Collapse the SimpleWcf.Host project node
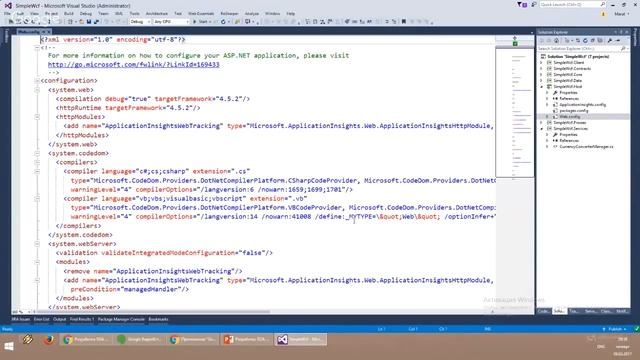Image resolution: width=640 pixels, height=360 pixels. pos(542,87)
